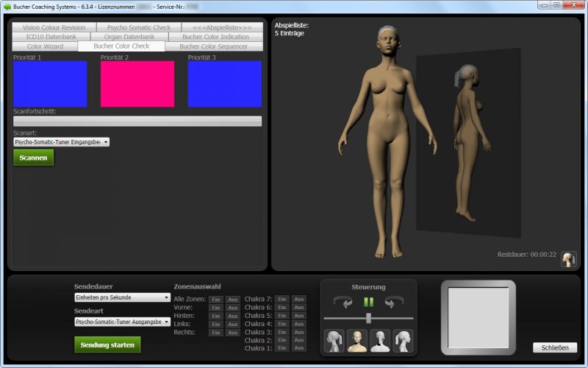588x368 pixels.
Task: Enable Rechts zone with Ein
Action: [x=216, y=333]
